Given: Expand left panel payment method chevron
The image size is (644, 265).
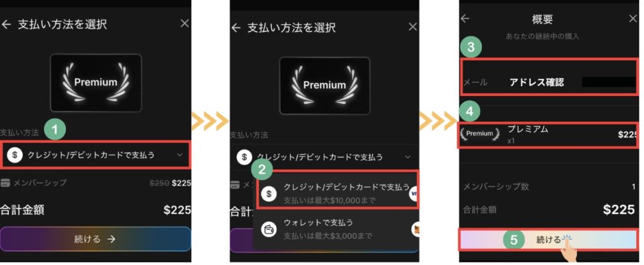Looking at the screenshot, I should click(x=179, y=155).
